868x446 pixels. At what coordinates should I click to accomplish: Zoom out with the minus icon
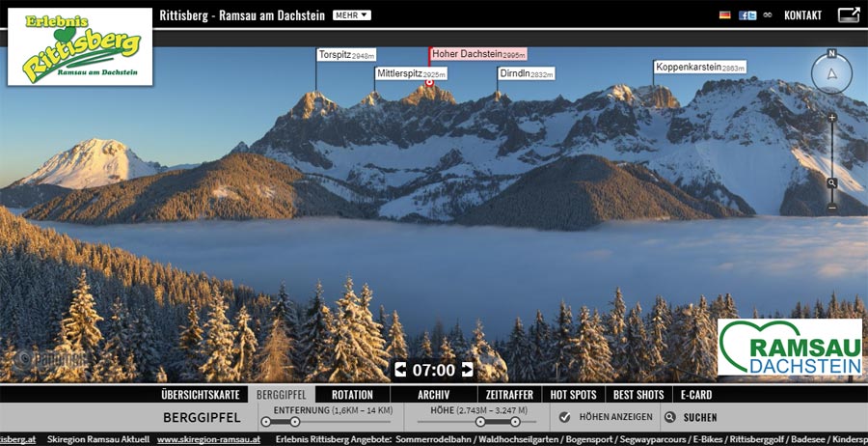[832, 208]
